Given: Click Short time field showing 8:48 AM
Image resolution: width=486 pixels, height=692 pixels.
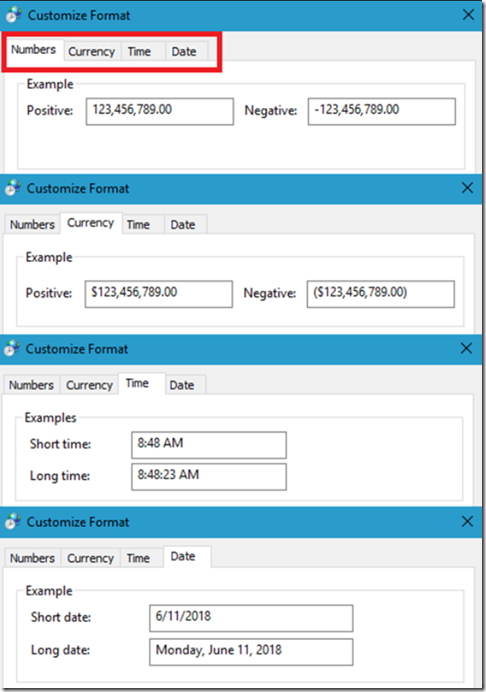Looking at the screenshot, I should (x=209, y=445).
